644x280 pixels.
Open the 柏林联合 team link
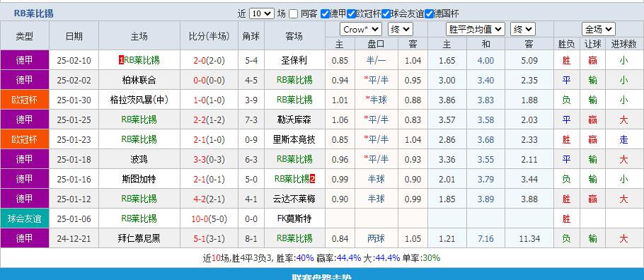139,80
